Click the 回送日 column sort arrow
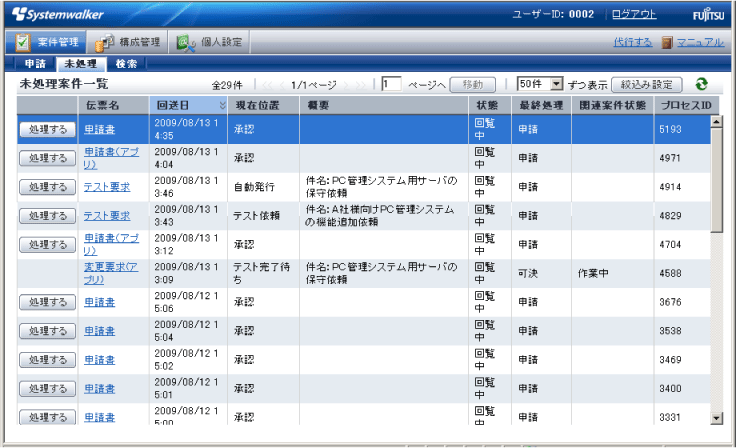 click(222, 105)
